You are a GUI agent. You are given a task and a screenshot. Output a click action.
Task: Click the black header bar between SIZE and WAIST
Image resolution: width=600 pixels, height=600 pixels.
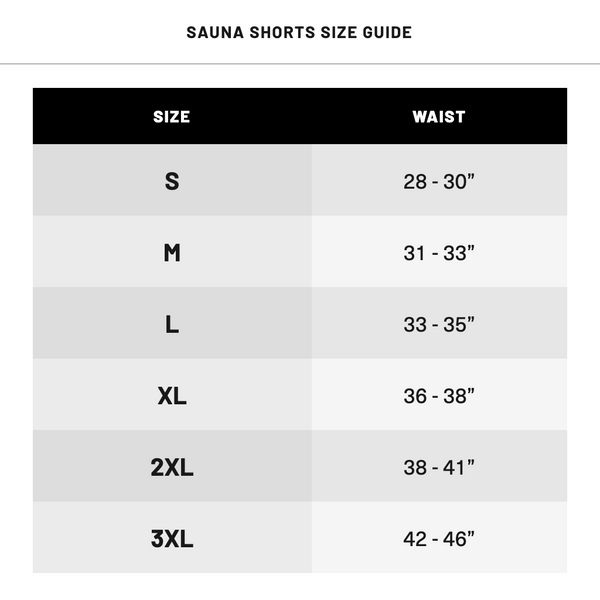305,116
